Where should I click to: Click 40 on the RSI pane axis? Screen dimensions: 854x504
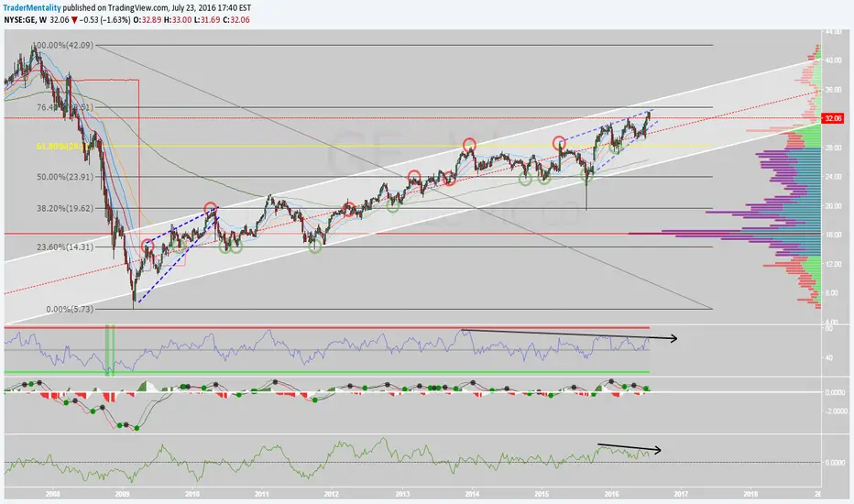828,358
